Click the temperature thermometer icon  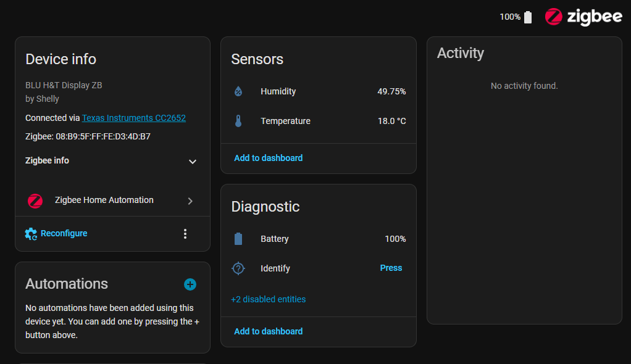click(238, 121)
